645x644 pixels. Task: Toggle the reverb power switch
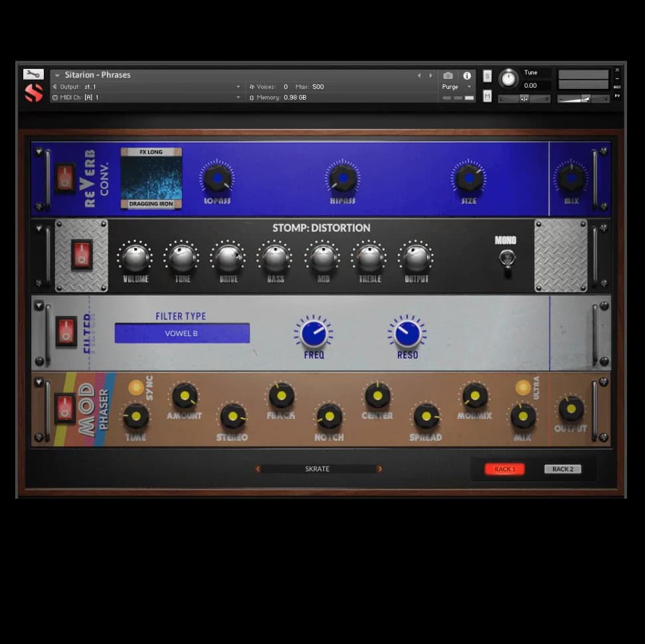(64, 177)
